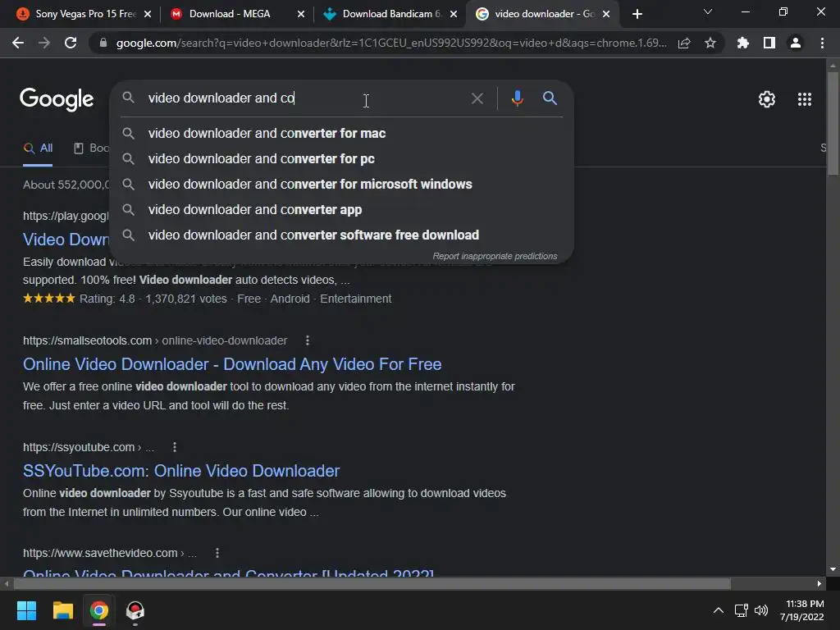840x630 pixels.
Task: Click the horizontal scrollbar right arrow
Action: [x=819, y=583]
